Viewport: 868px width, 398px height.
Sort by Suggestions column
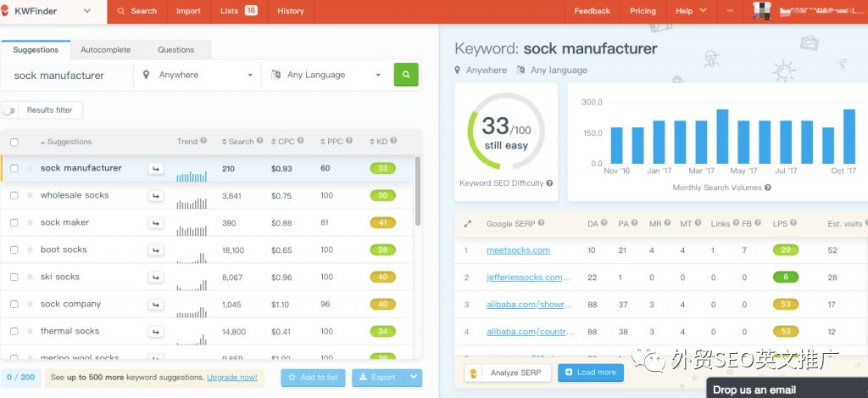click(66, 142)
